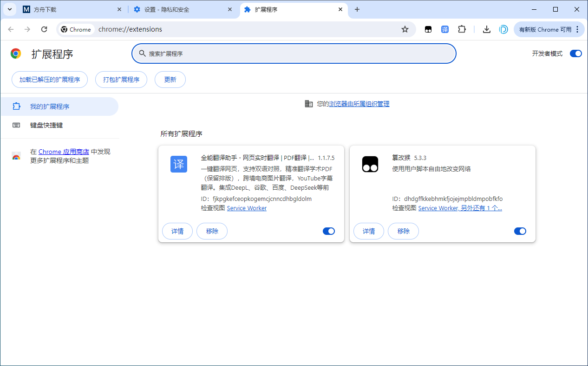Click the 我的扩展程序 sidebar icon
The width and height of the screenshot is (588, 366).
tap(16, 106)
